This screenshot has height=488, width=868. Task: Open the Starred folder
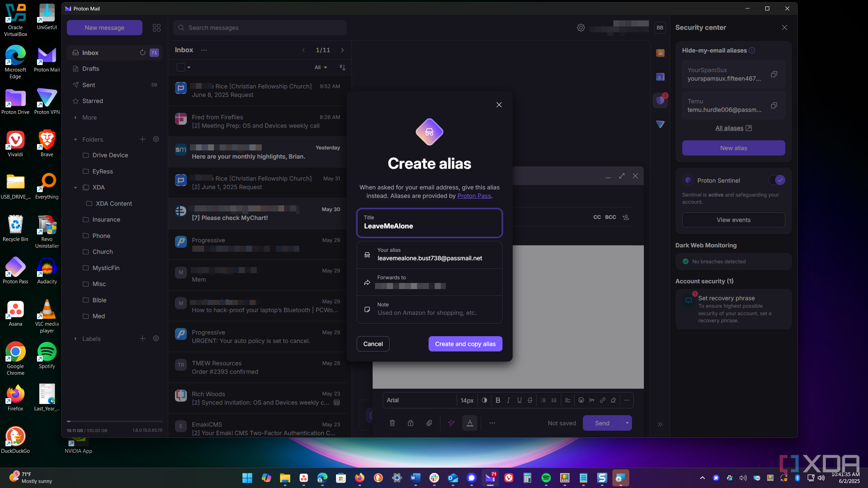coord(115,101)
